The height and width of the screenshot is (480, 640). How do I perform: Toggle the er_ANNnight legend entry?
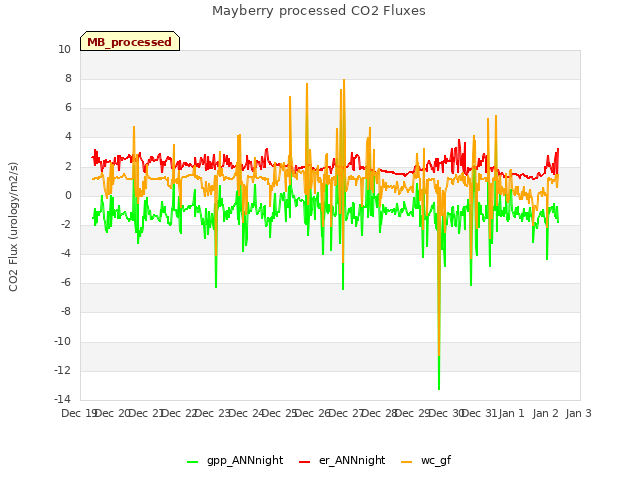342,460
